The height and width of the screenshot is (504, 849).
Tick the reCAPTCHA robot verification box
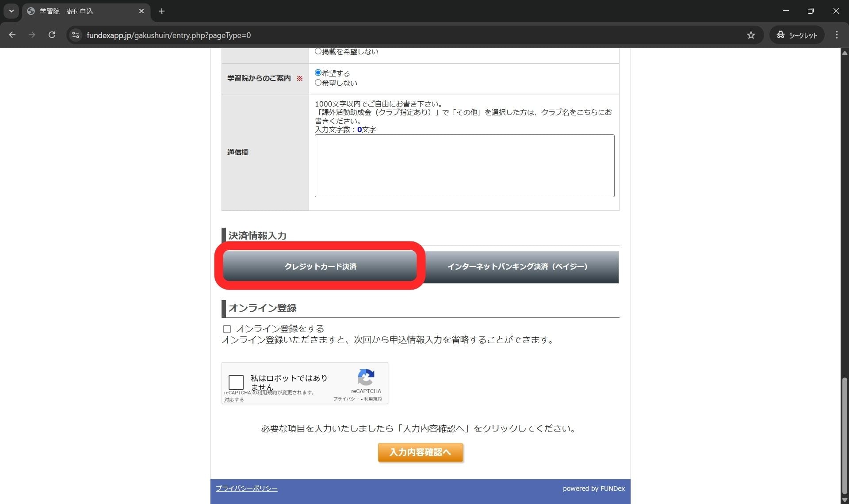pos(236,382)
